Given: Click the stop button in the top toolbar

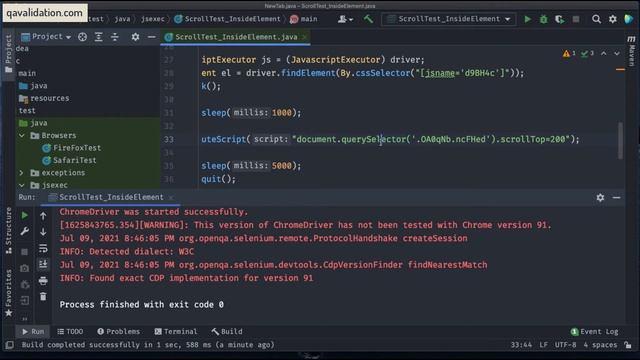Looking at the screenshot, I should (x=576, y=19).
